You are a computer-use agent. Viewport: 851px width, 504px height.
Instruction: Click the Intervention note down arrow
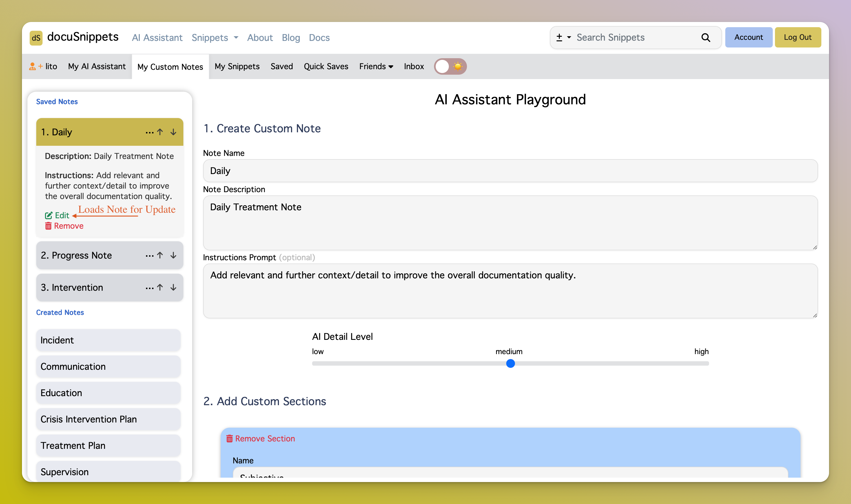173,288
